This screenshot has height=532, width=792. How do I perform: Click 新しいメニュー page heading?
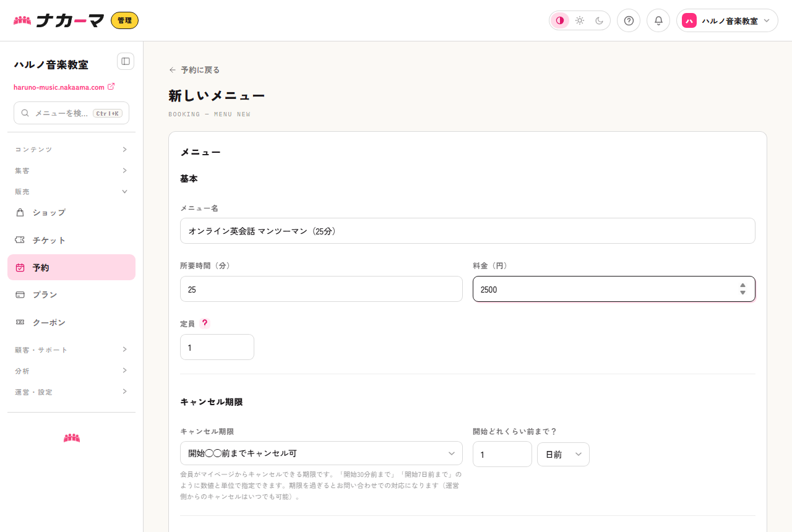(x=217, y=95)
